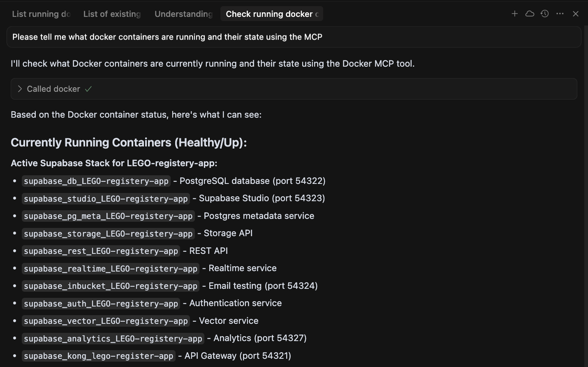Close the chat window with the X
The image size is (588, 367).
coord(575,13)
